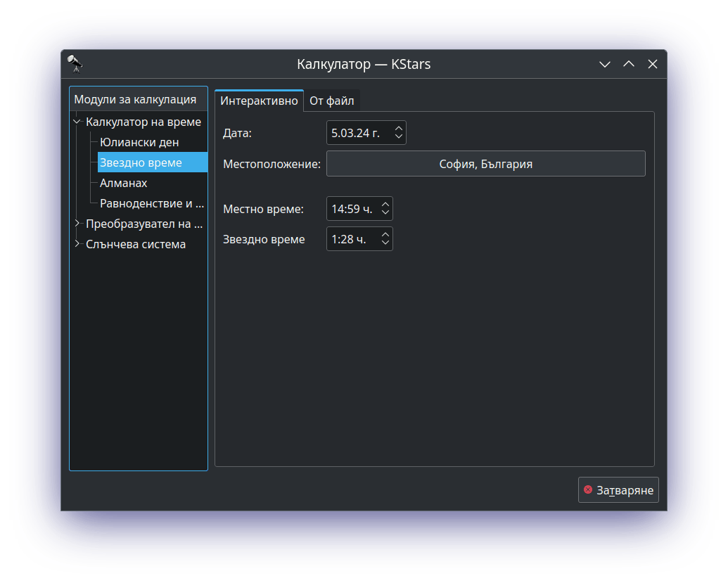Image resolution: width=728 pixels, height=583 pixels.
Task: Collapse the Калкулатор на време tree node
Action: click(x=77, y=122)
